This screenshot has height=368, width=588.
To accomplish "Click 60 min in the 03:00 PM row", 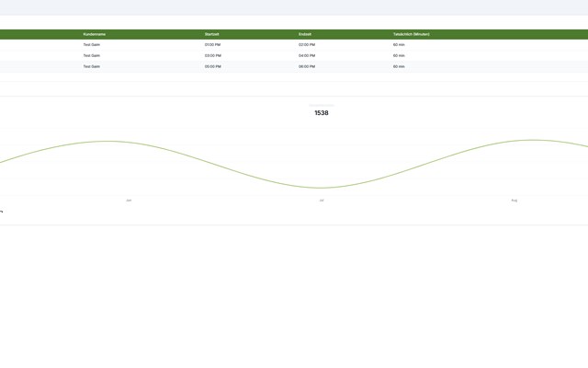I will (399, 55).
